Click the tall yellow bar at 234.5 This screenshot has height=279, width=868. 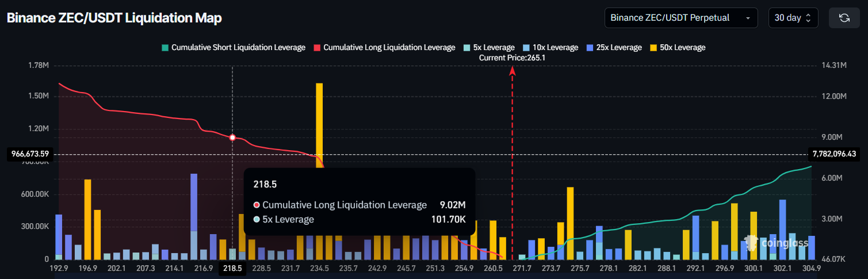tap(319, 125)
